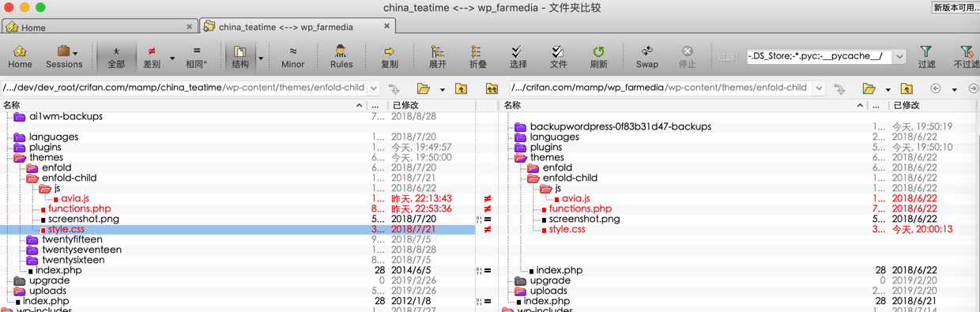This screenshot has height=312, width=980.
Task: Click the file filter text field
Action: 819,56
